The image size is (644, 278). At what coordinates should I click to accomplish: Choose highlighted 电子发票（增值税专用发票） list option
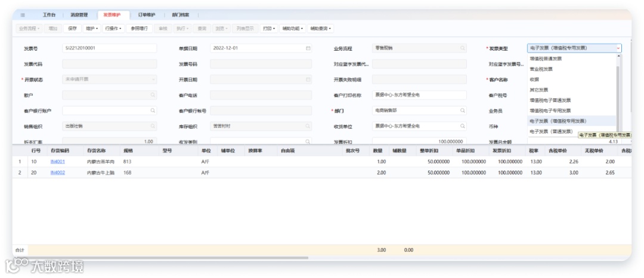(572, 121)
